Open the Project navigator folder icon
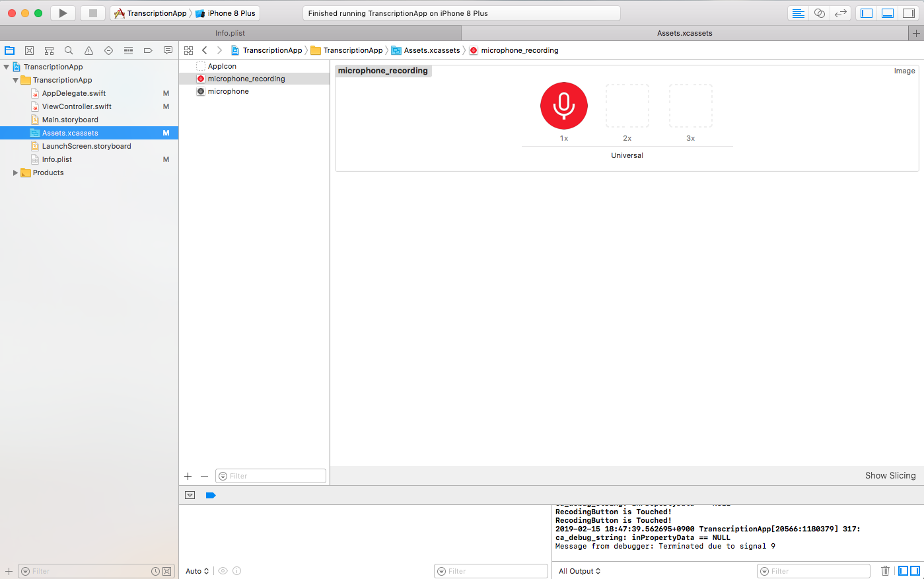The height and width of the screenshot is (579, 924). pyautogui.click(x=10, y=50)
